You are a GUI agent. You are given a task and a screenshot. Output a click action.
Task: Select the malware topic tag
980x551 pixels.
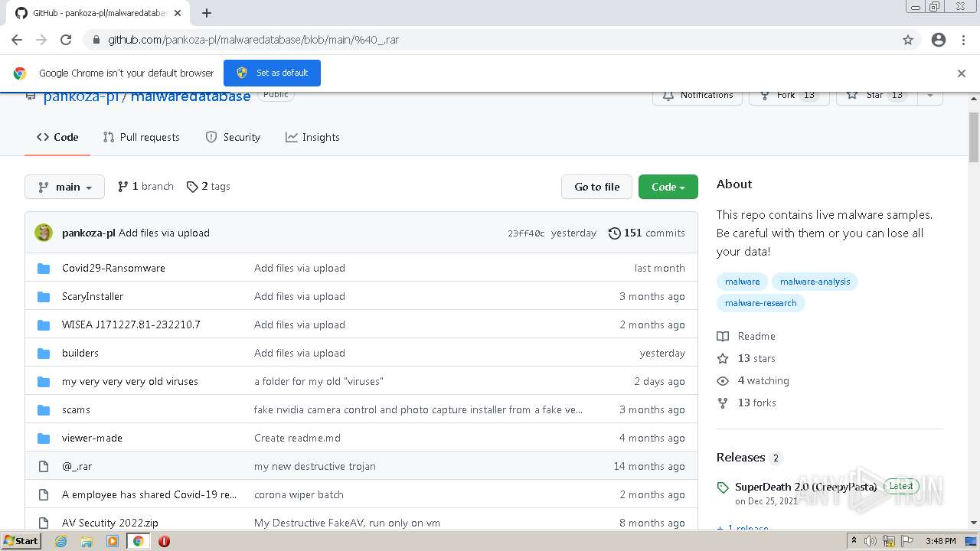point(742,282)
